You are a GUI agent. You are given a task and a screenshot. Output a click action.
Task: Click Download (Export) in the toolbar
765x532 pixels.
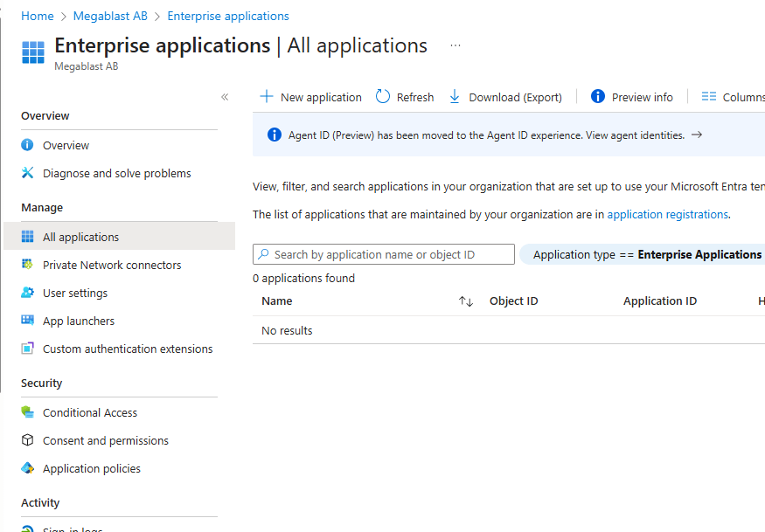pyautogui.click(x=505, y=97)
